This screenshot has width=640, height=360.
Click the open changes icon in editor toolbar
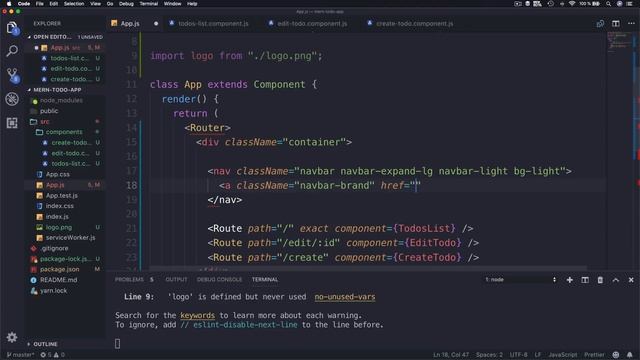(x=600, y=24)
